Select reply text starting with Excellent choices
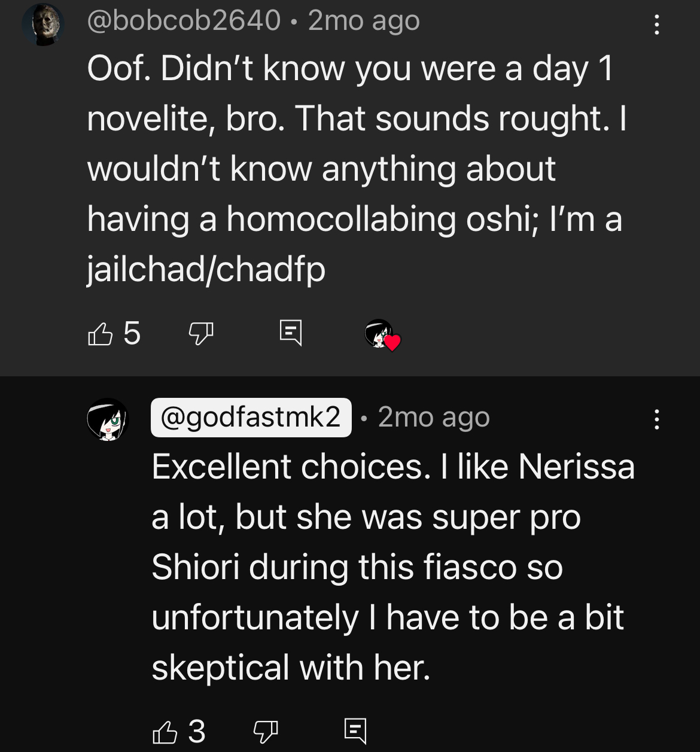The width and height of the screenshot is (700, 752). coord(393,567)
